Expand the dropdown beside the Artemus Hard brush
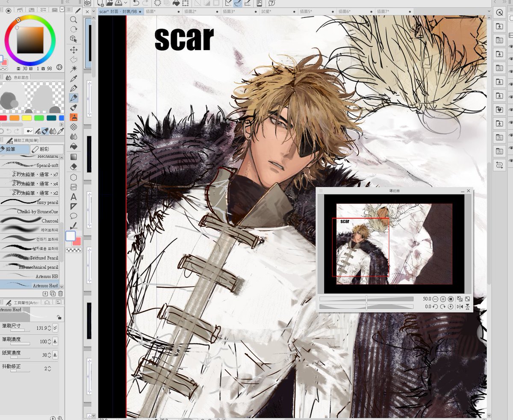 [62, 287]
